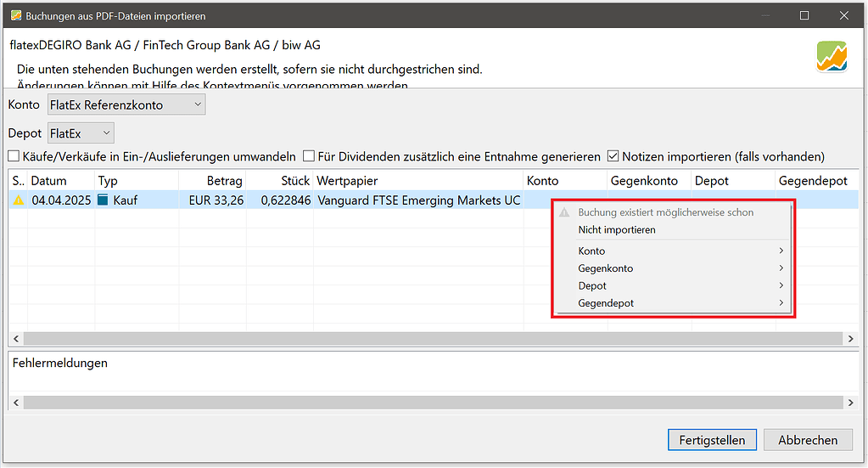This screenshot has width=868, height=468.
Task: Sort table by Stück column header
Action: click(x=279, y=181)
